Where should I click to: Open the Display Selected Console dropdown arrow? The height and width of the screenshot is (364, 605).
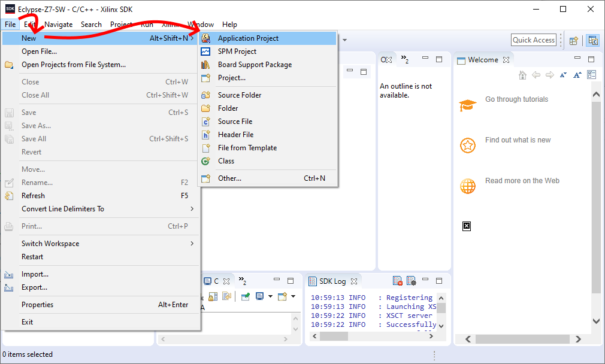(271, 296)
